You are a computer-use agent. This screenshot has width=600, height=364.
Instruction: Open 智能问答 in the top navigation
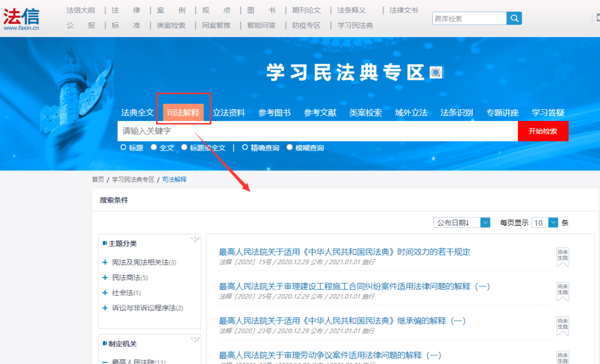(261, 26)
